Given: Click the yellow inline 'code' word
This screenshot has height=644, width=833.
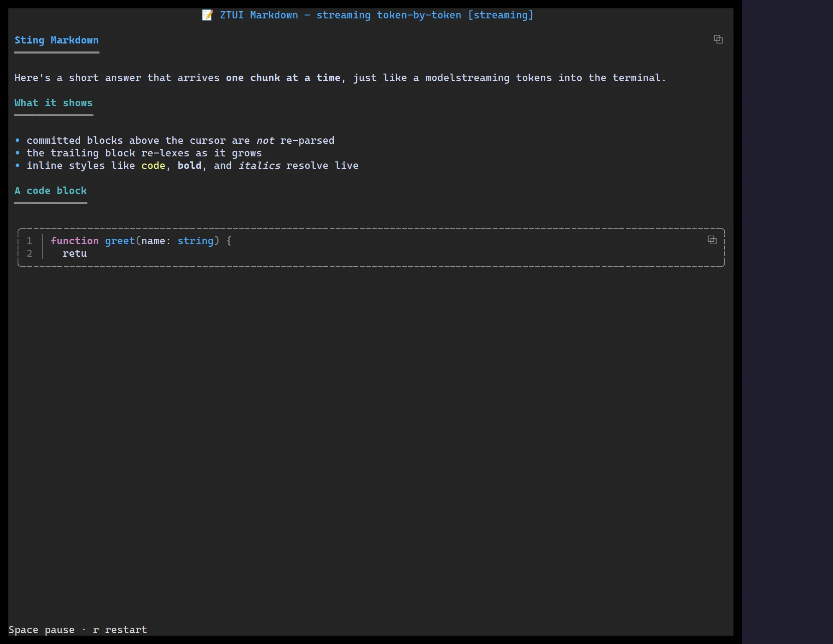Looking at the screenshot, I should 153,166.
